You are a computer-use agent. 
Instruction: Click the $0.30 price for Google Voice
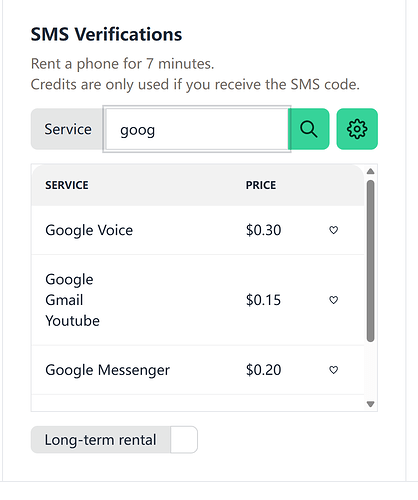(263, 230)
